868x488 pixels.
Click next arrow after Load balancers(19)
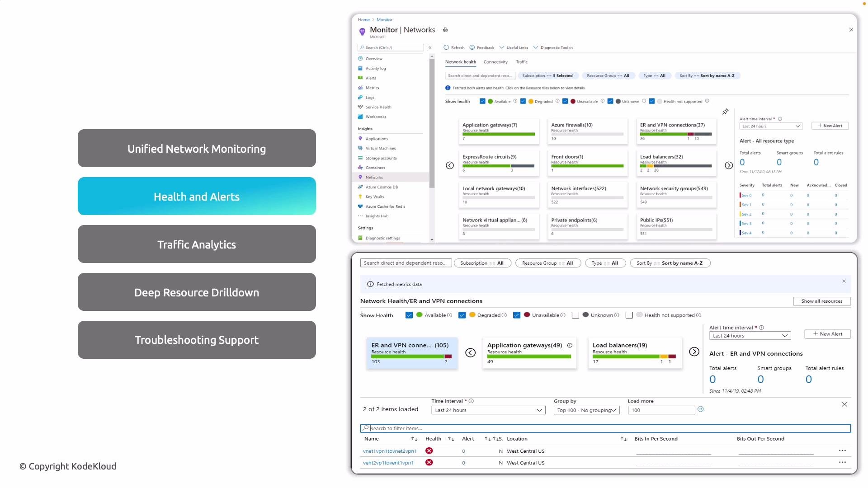pyautogui.click(x=694, y=352)
